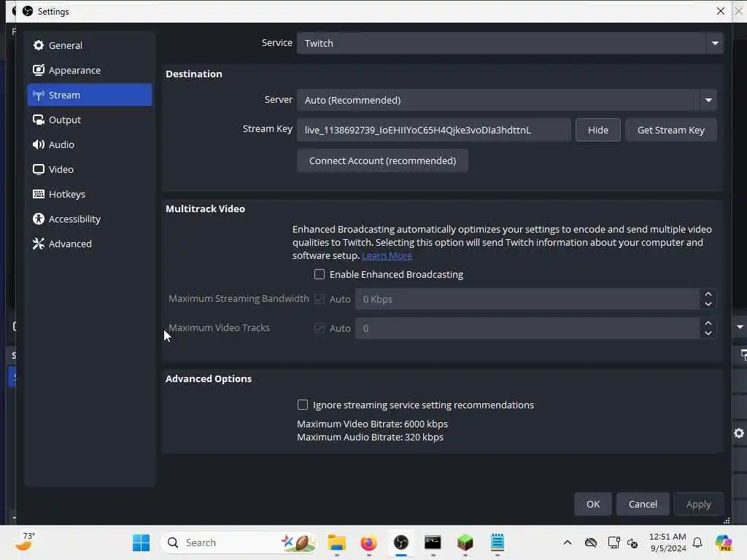This screenshot has height=560, width=747.
Task: Click the Apply button
Action: [698, 504]
